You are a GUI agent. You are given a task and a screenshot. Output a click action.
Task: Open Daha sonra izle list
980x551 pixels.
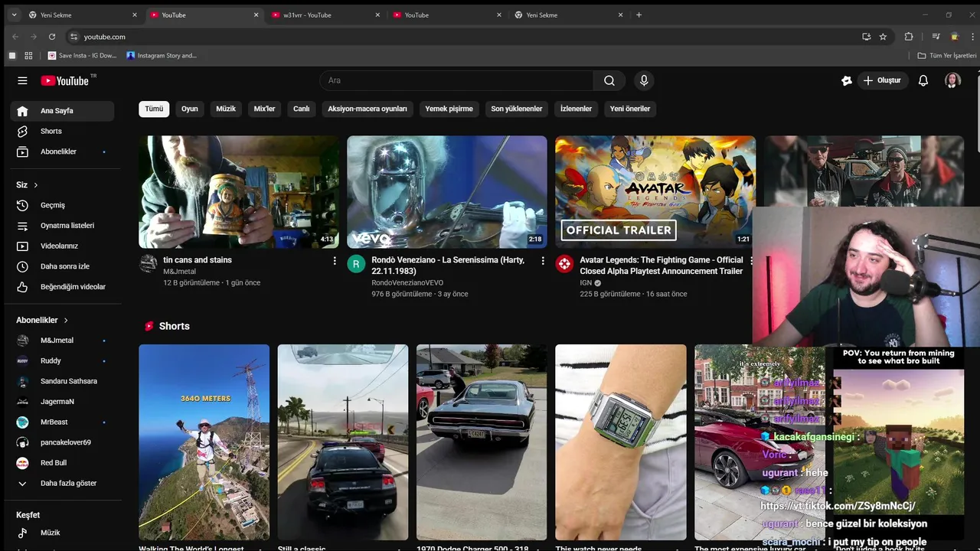point(62,266)
